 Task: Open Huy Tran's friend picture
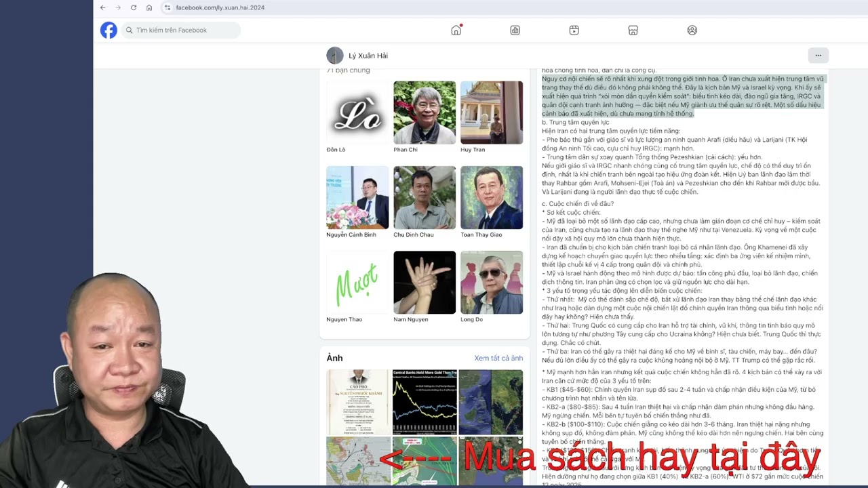[492, 113]
